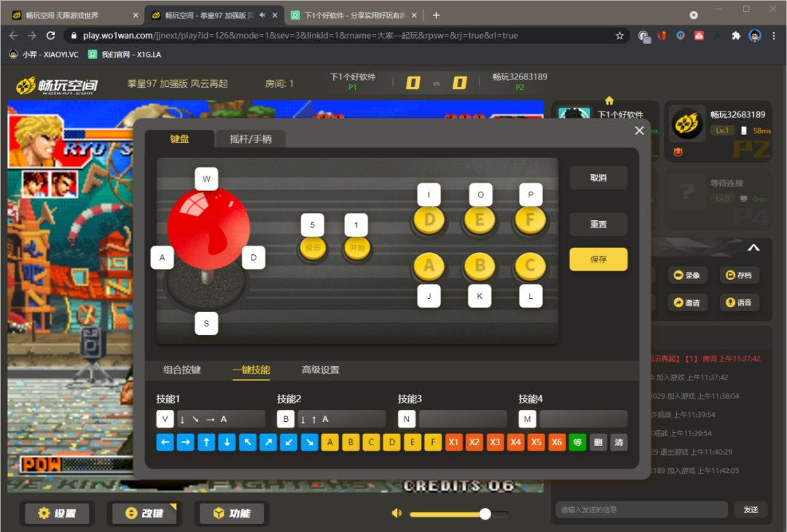Viewport: 787px width, 532px height.
Task: Click the yellow 保存 save button
Action: click(x=598, y=259)
